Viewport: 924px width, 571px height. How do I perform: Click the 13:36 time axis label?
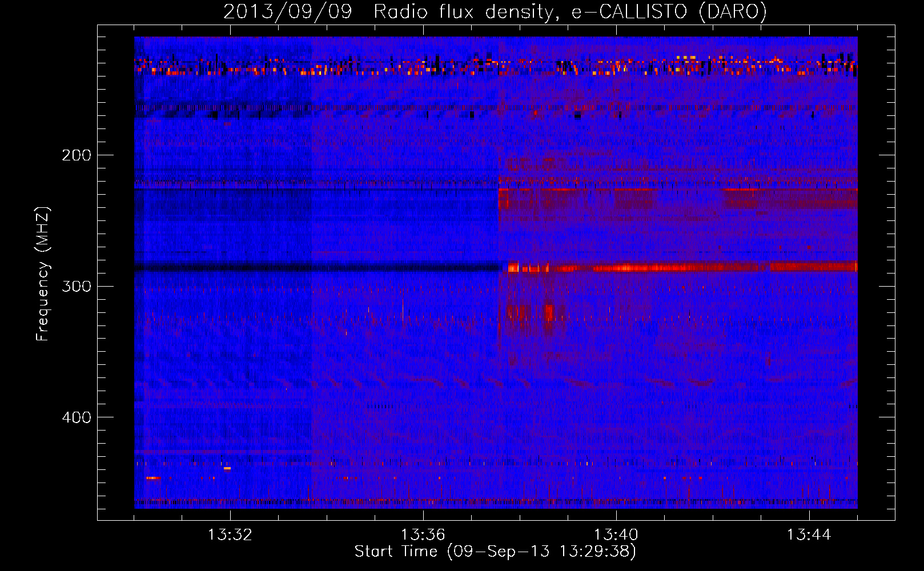click(423, 535)
